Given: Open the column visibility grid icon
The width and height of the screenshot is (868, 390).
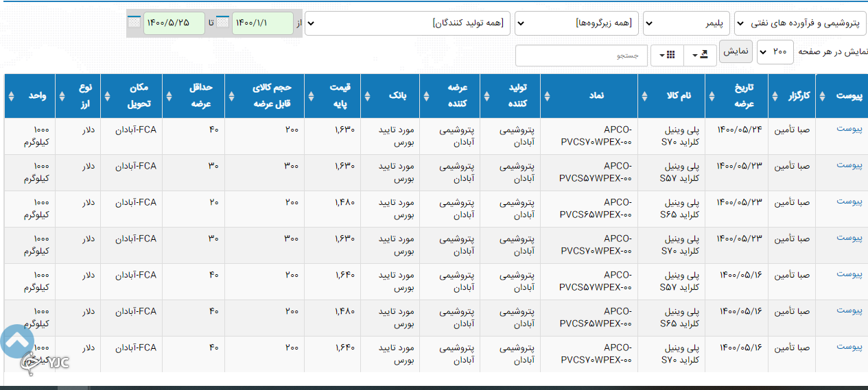Looking at the screenshot, I should pyautogui.click(x=666, y=55).
